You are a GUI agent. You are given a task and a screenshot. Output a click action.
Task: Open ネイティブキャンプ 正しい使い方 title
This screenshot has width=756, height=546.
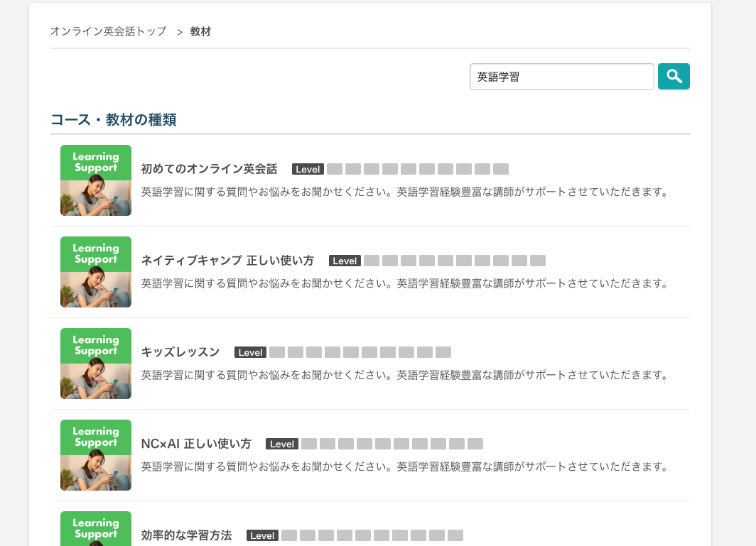click(x=227, y=261)
